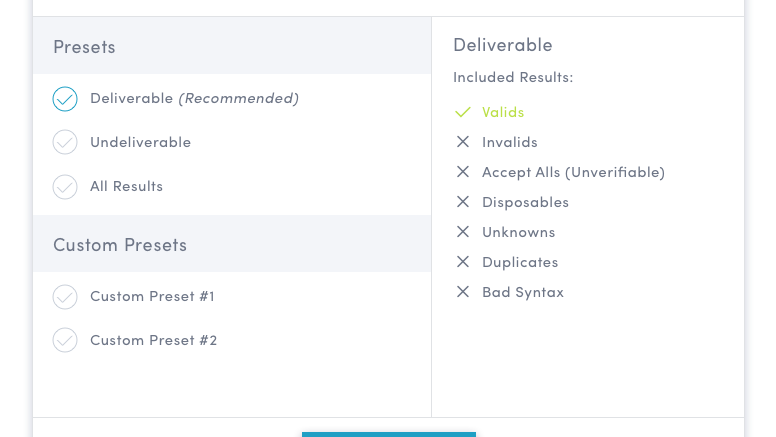The width and height of the screenshot is (776, 437).
Task: Toggle the X icon for Accept Alls
Action: click(x=462, y=172)
